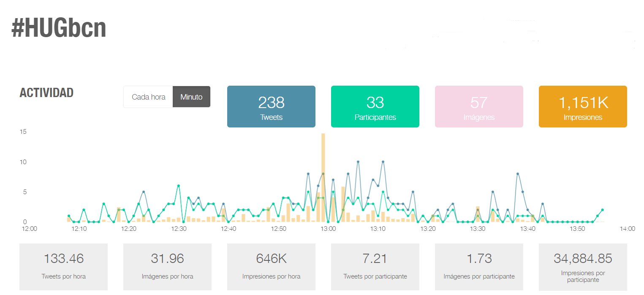
Task: Select the 1.73 Imágenes por participante box
Action: [x=479, y=267]
